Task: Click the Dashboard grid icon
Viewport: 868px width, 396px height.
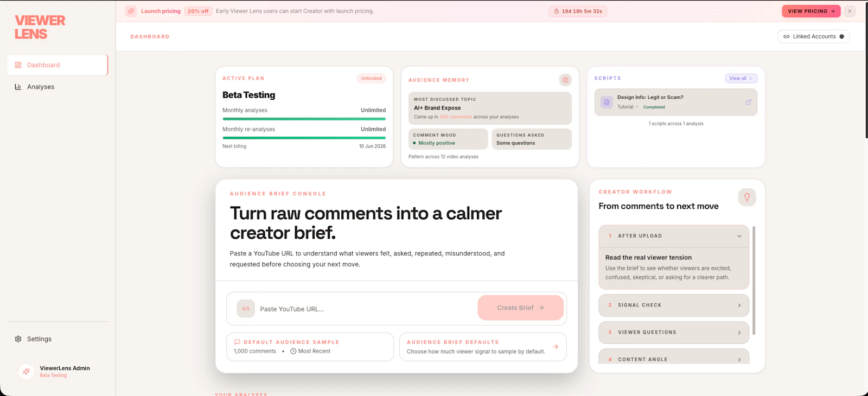Action: pyautogui.click(x=18, y=65)
